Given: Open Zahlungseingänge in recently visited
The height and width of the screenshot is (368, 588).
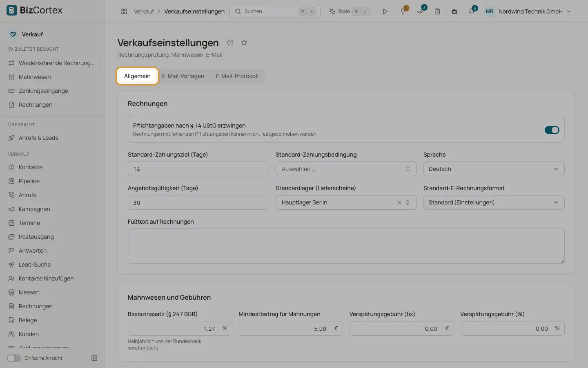Looking at the screenshot, I should coord(52,91).
